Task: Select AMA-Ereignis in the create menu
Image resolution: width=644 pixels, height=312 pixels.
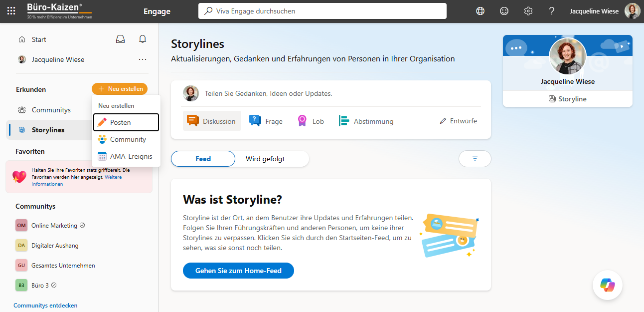Action: (126, 156)
